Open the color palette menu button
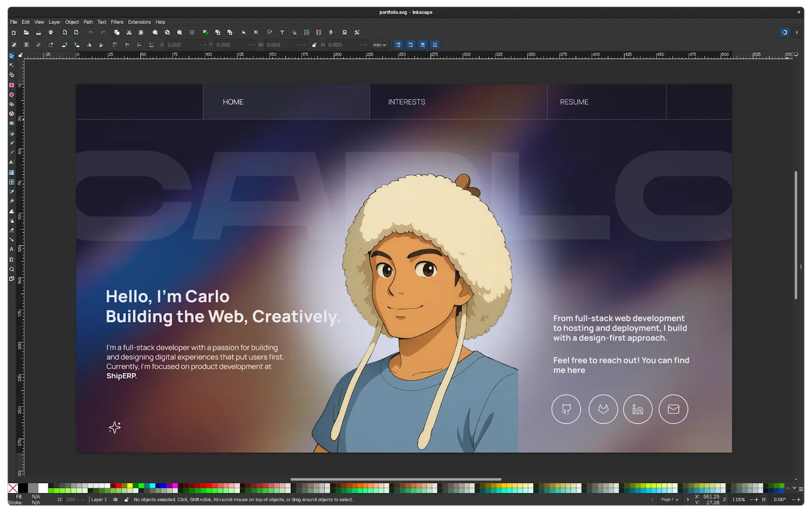 click(801, 489)
